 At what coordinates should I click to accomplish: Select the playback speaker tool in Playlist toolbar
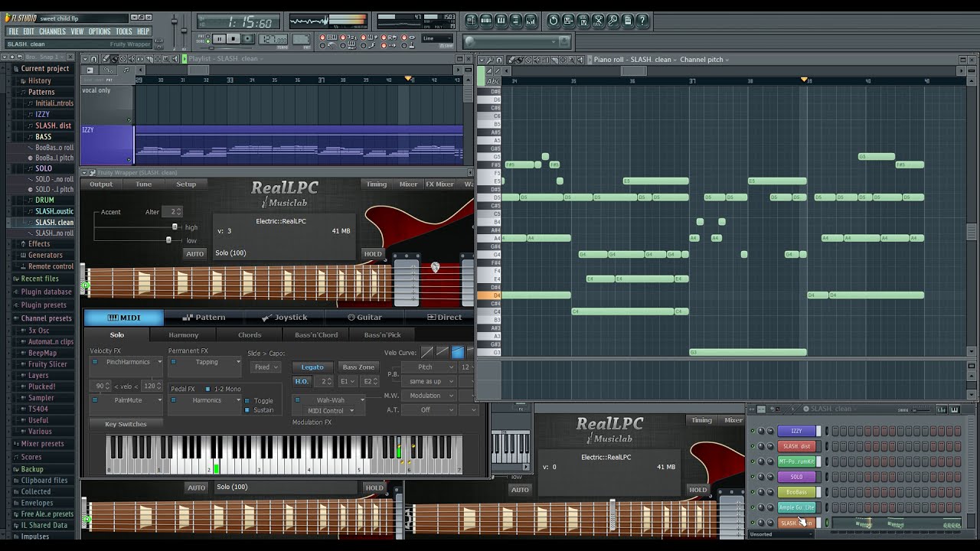click(x=175, y=59)
